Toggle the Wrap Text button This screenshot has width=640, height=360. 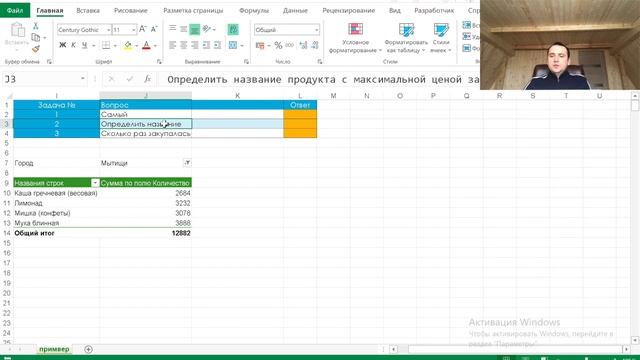pos(233,29)
